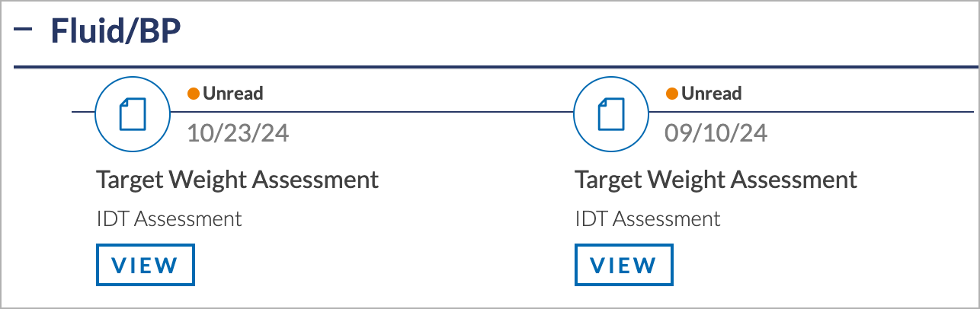Collapse the Fluid/BP section with the minus icon
The height and width of the screenshot is (309, 980).
[x=24, y=28]
